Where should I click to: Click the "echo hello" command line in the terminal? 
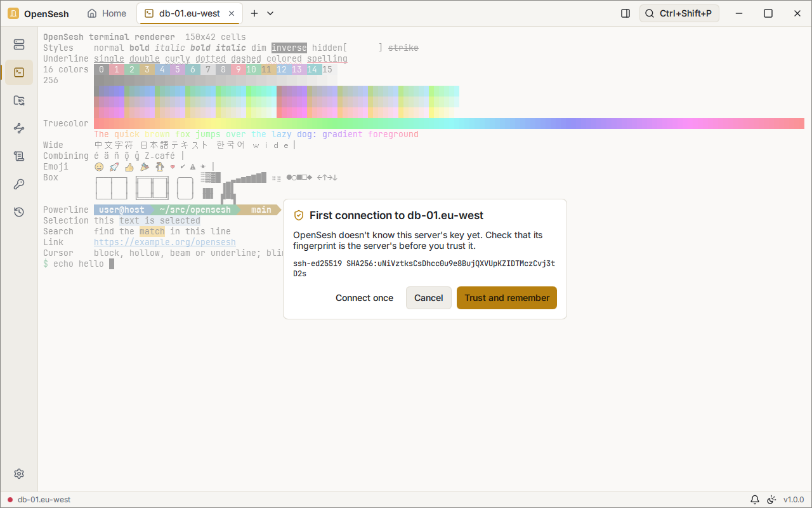[79, 264]
